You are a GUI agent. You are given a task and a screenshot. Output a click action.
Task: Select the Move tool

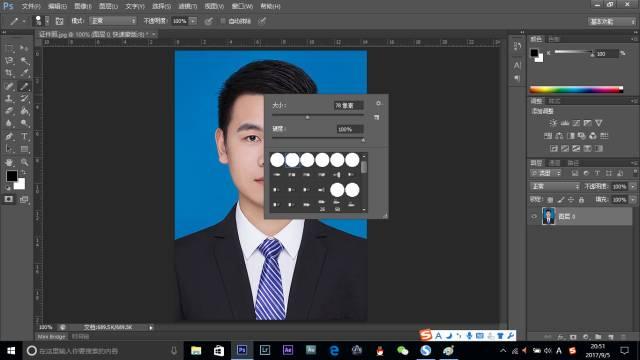tap(24, 49)
